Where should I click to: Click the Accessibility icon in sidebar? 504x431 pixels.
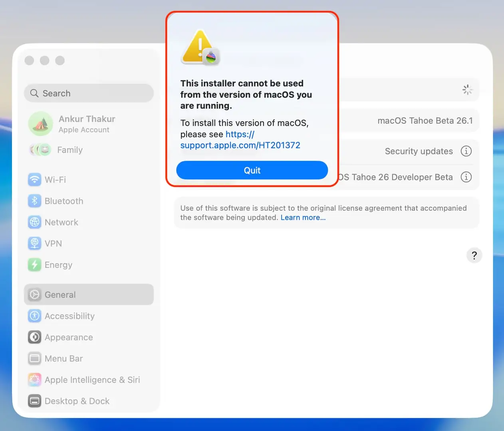34,316
